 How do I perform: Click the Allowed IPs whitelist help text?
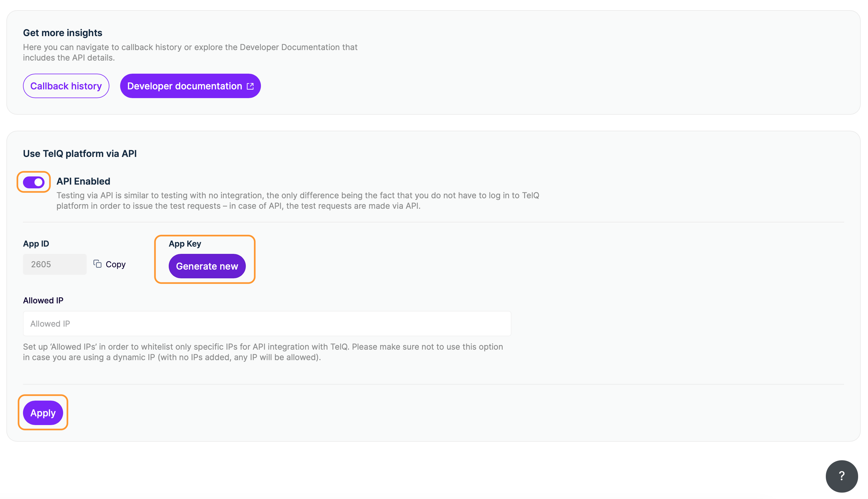(263, 352)
